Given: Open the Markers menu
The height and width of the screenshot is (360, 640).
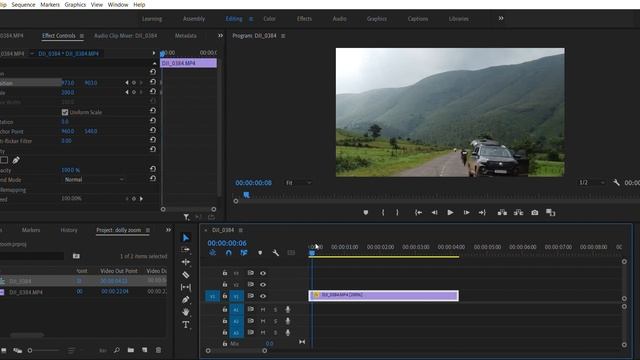Looking at the screenshot, I should 50,4.
